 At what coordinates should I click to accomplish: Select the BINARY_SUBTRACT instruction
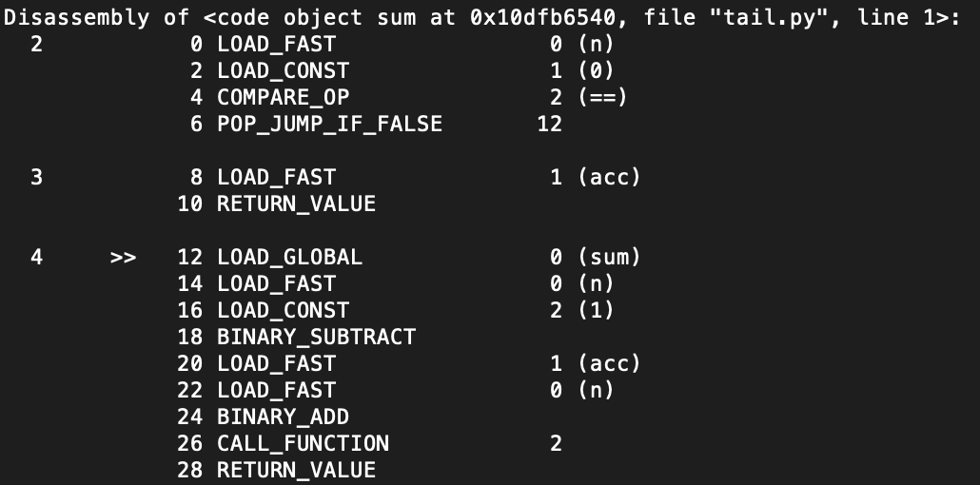pyautogui.click(x=316, y=337)
